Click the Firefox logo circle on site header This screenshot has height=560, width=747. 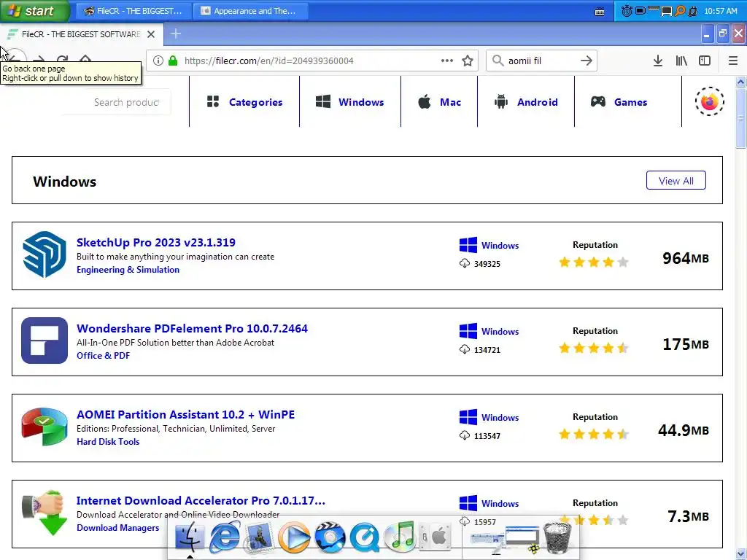(709, 101)
